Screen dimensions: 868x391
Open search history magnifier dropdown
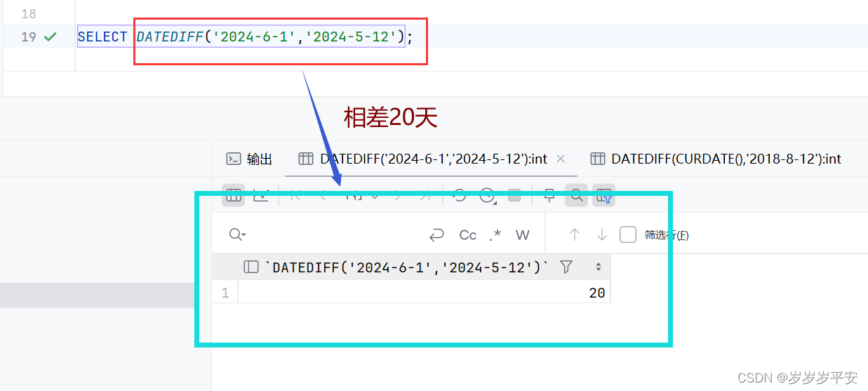pos(238,234)
